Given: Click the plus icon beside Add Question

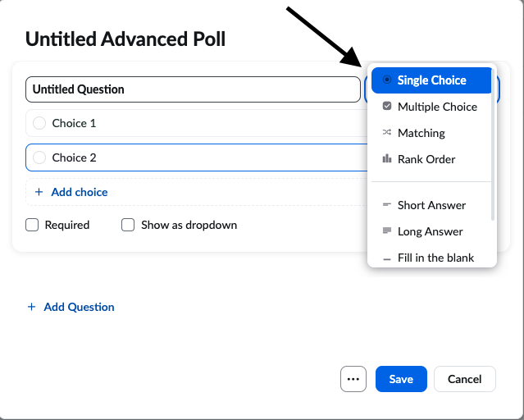Looking at the screenshot, I should click(x=32, y=307).
